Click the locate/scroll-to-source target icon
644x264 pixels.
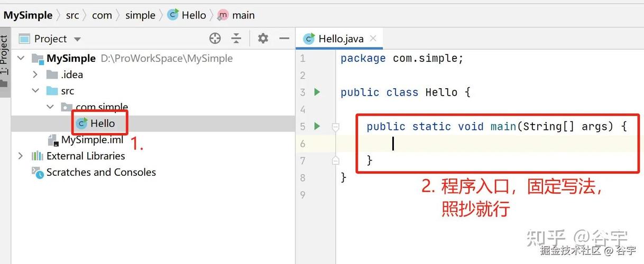[215, 39]
